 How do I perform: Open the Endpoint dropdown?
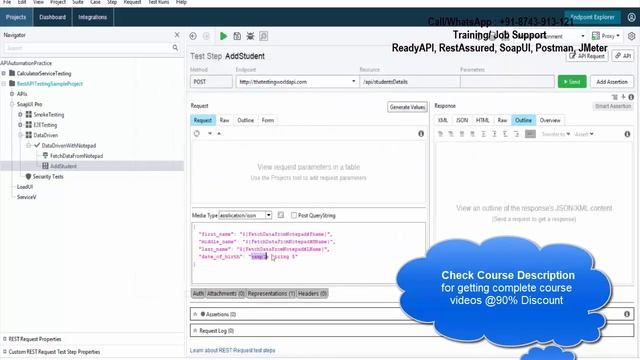click(x=353, y=82)
